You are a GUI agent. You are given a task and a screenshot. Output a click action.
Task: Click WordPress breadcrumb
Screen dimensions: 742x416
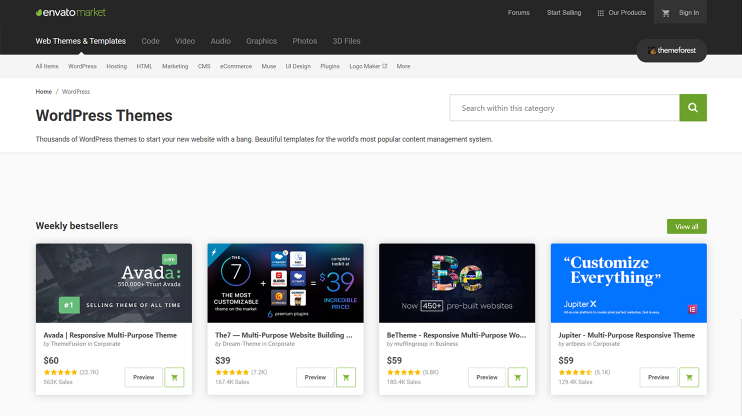[76, 91]
